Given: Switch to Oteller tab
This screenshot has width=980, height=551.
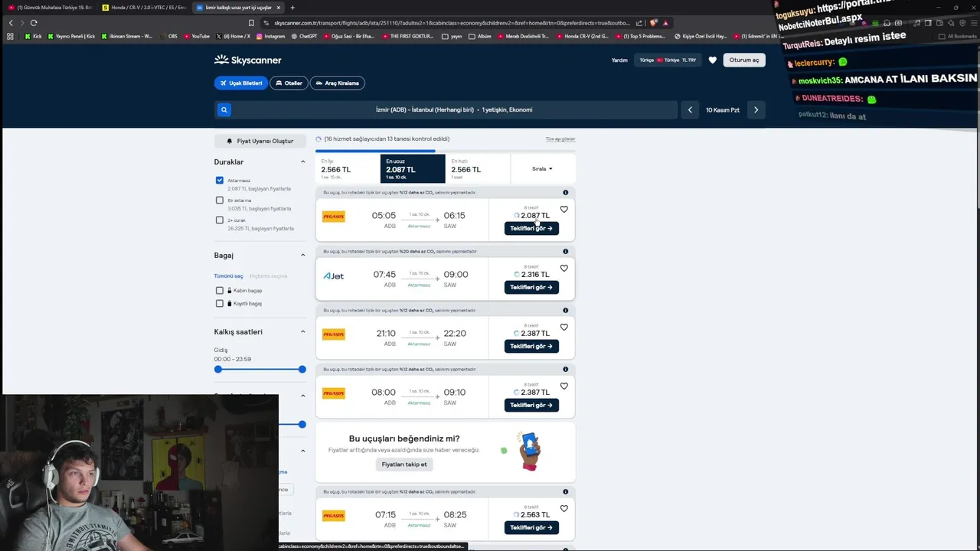Looking at the screenshot, I should [x=289, y=83].
